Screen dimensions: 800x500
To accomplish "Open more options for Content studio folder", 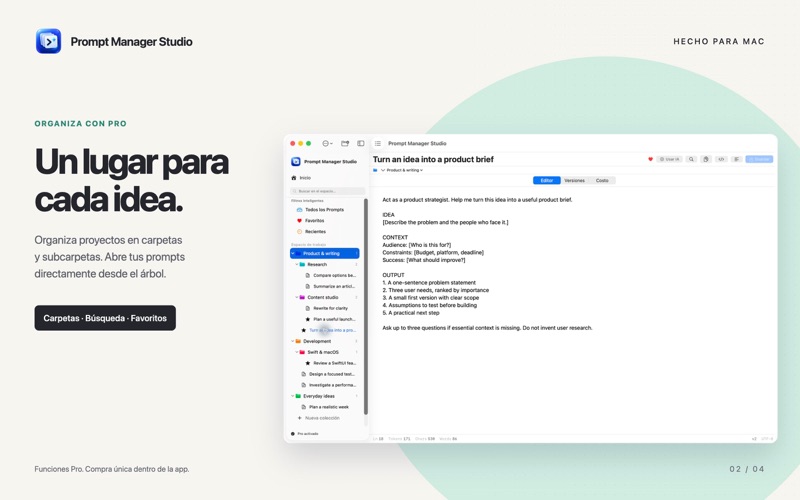I will [356, 297].
